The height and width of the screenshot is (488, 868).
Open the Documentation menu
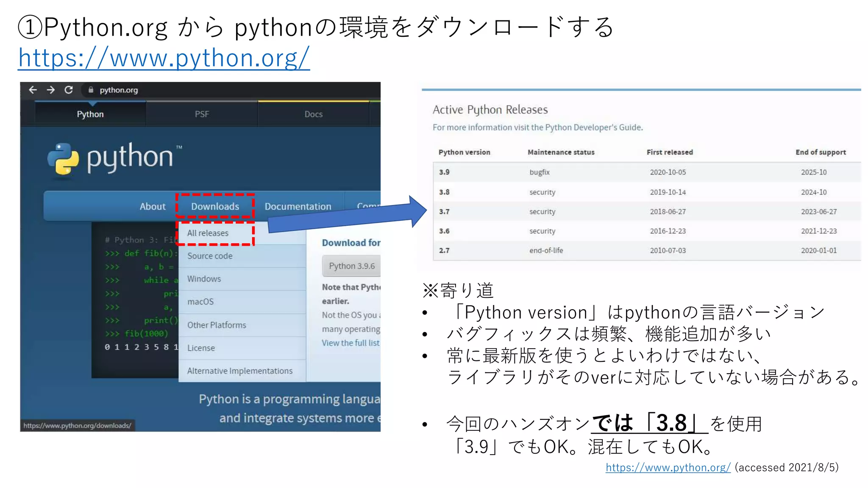298,206
